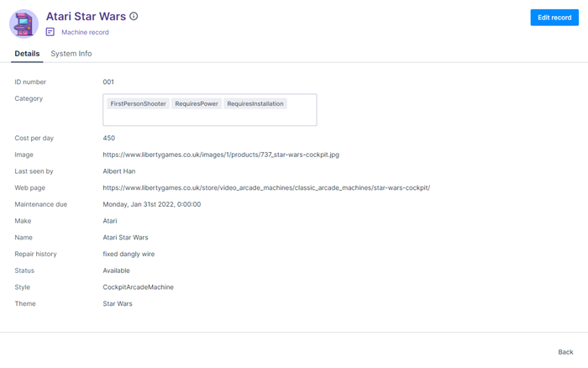This screenshot has height=368, width=588.
Task: Open the Machine record link
Action: 85,32
